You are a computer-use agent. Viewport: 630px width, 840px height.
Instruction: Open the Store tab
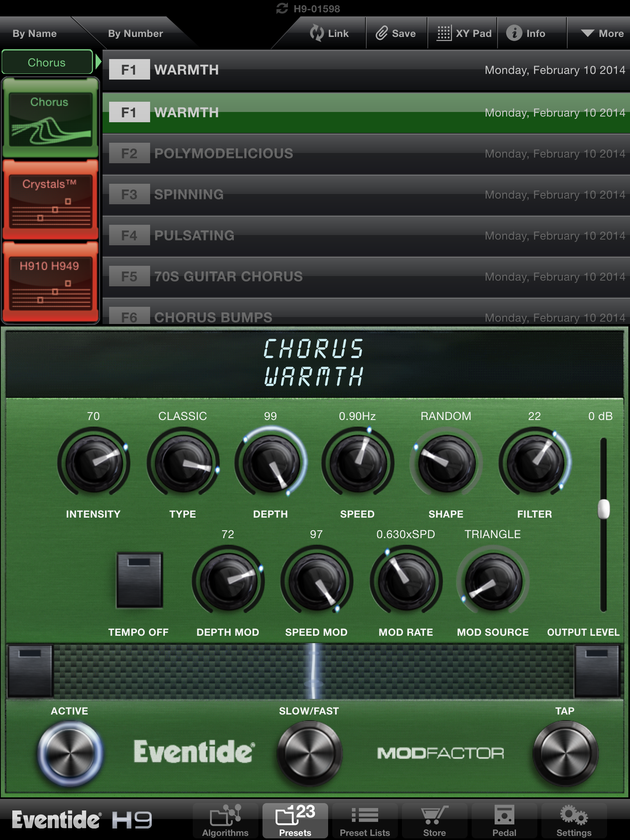pyautogui.click(x=435, y=821)
